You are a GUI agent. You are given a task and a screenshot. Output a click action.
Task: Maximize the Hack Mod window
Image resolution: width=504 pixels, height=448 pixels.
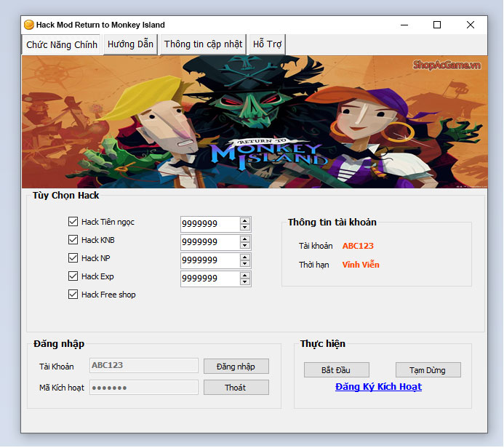pos(437,25)
